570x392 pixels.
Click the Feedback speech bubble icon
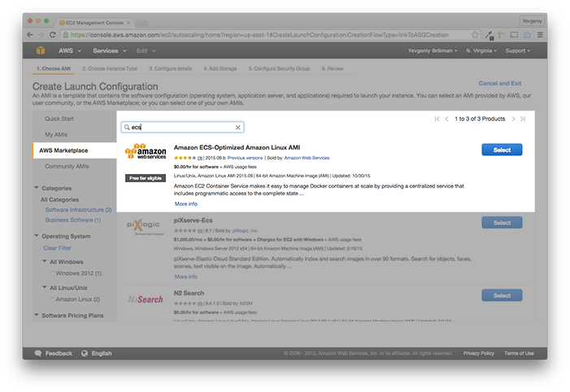pos(37,353)
